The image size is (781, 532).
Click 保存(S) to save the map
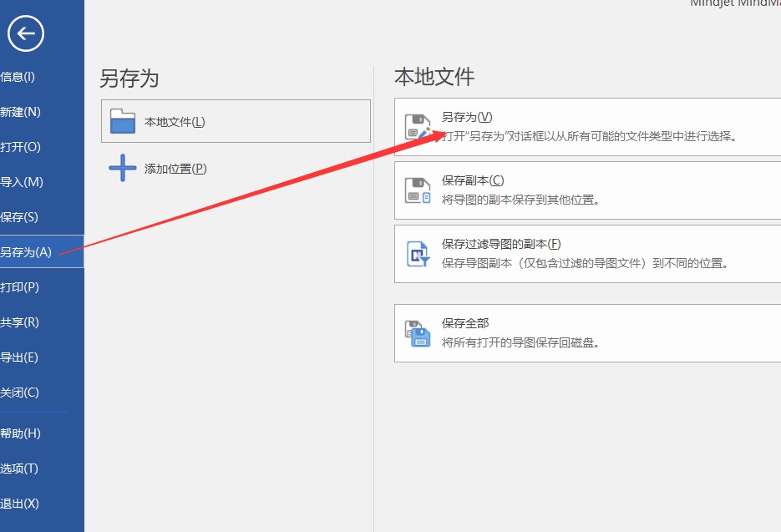coord(20,217)
